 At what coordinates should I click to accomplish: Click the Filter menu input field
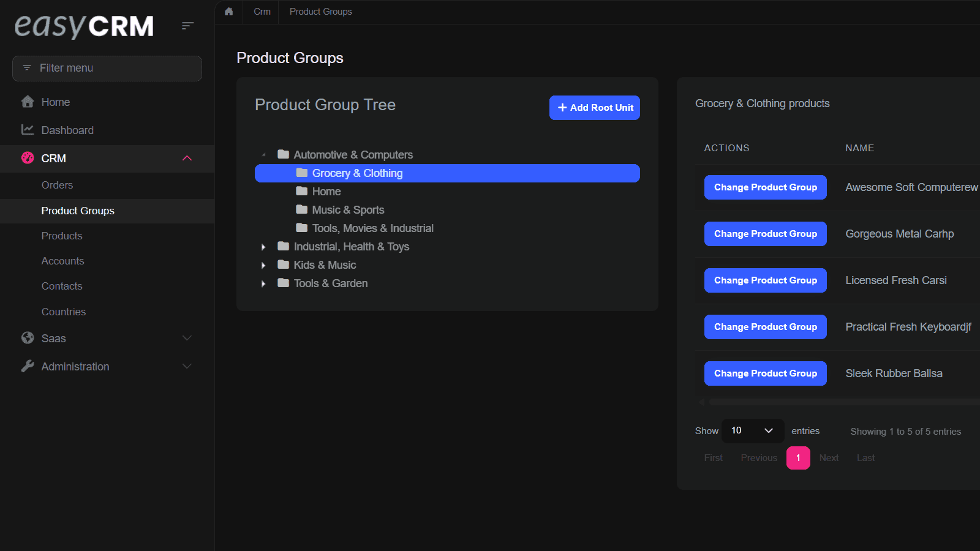[x=107, y=68]
